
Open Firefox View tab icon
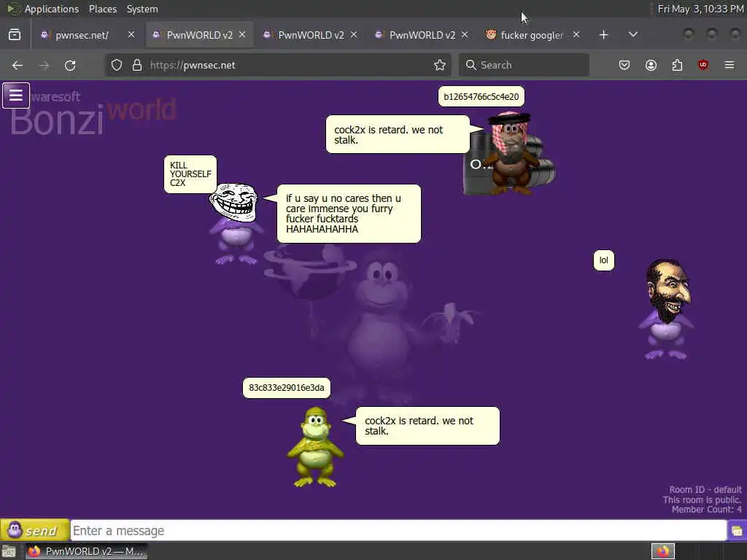15,35
